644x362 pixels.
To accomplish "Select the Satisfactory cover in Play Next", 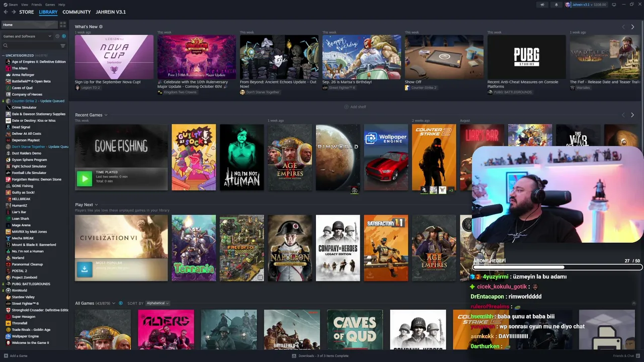I will [x=386, y=248].
